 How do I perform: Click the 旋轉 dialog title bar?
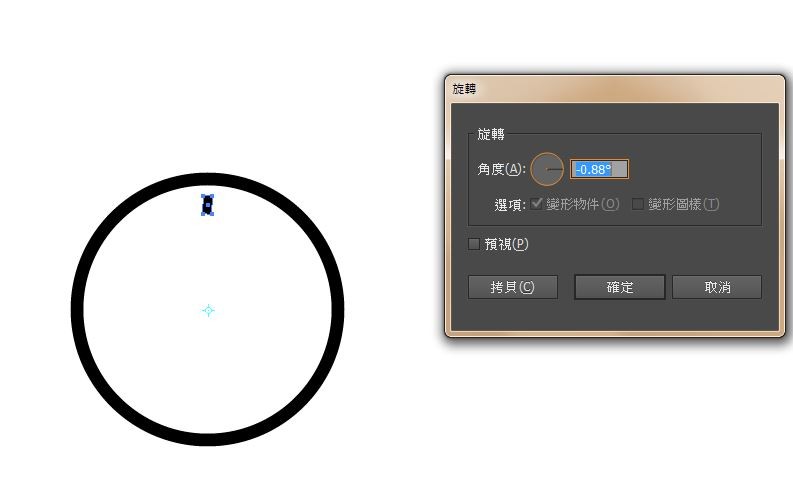pos(615,89)
